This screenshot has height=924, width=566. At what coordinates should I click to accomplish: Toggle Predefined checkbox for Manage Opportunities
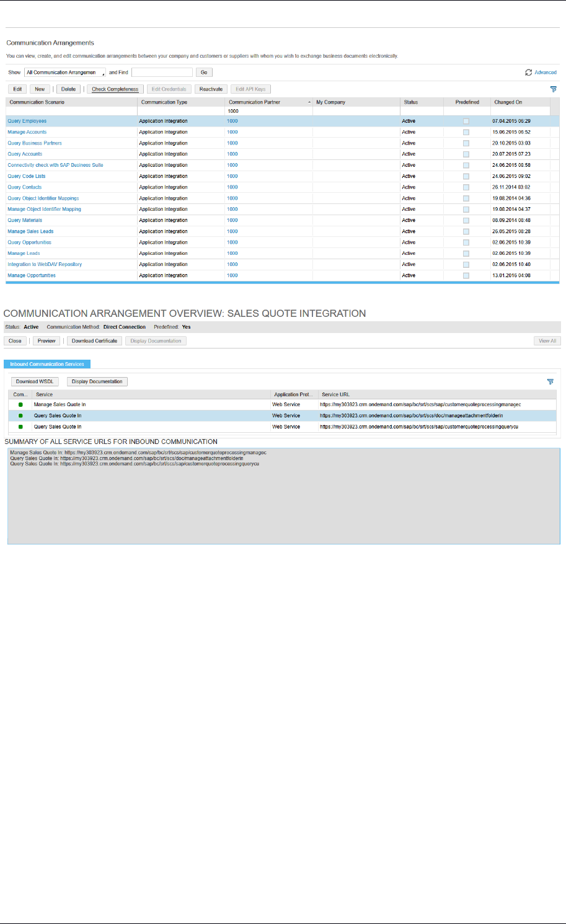[x=466, y=275]
